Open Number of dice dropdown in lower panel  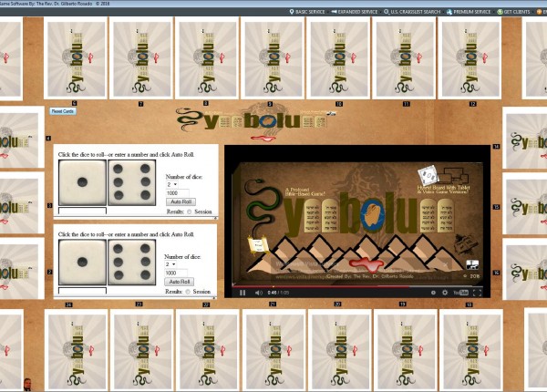tap(170, 264)
